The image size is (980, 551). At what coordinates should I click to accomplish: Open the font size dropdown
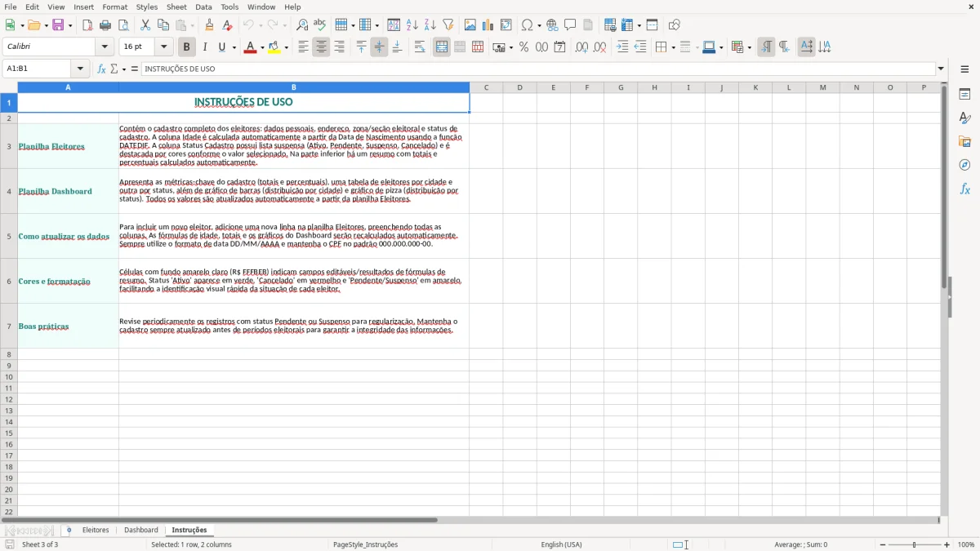pyautogui.click(x=163, y=47)
